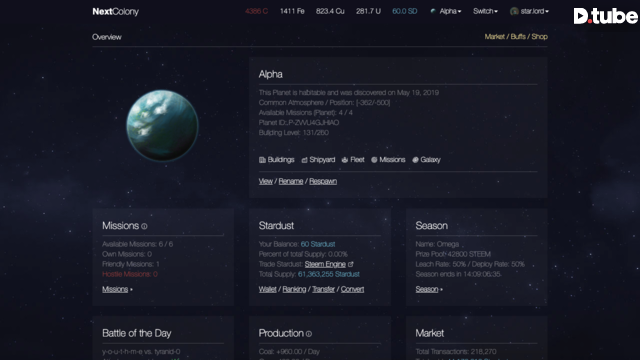Click the Missions info icon
640x360 pixels.
click(144, 226)
